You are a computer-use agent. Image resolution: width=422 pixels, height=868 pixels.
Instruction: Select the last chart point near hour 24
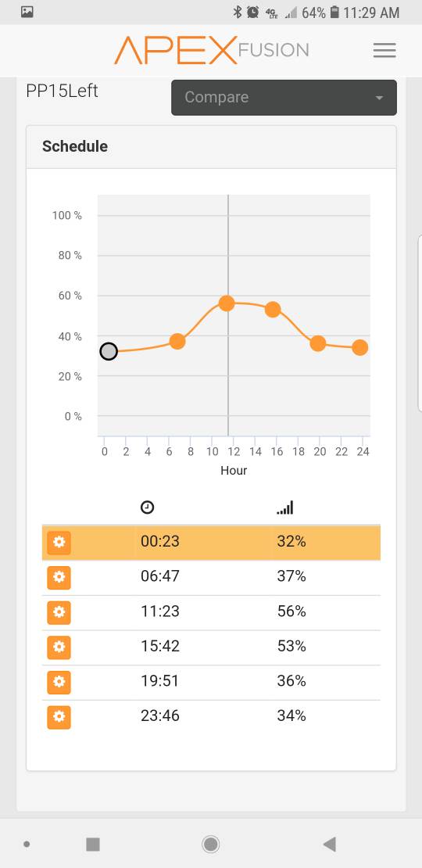click(x=360, y=348)
